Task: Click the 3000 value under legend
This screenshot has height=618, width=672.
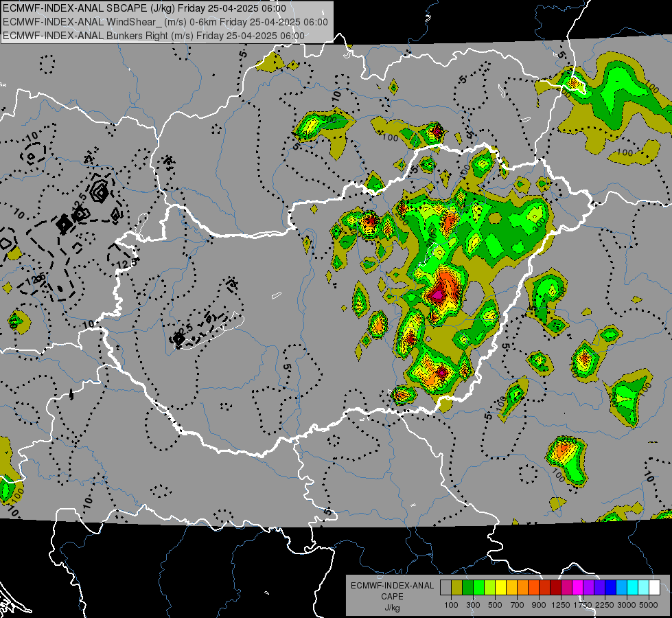Action: (627, 605)
